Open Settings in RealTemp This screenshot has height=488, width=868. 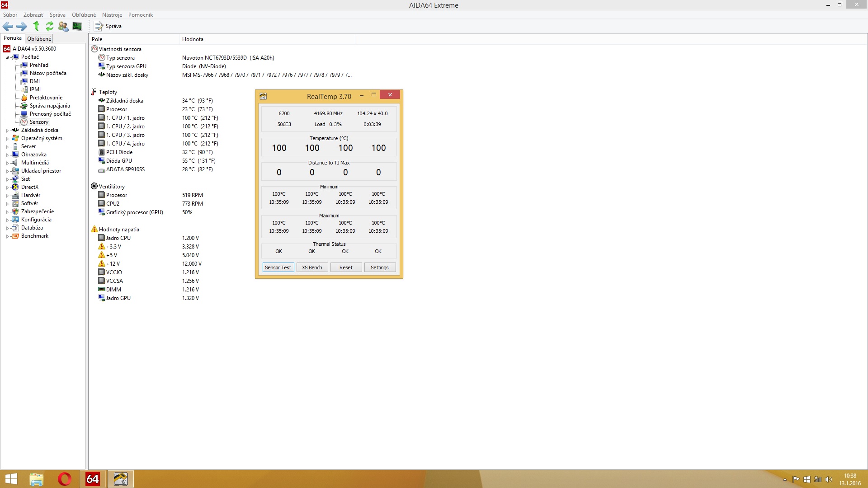[x=379, y=267]
